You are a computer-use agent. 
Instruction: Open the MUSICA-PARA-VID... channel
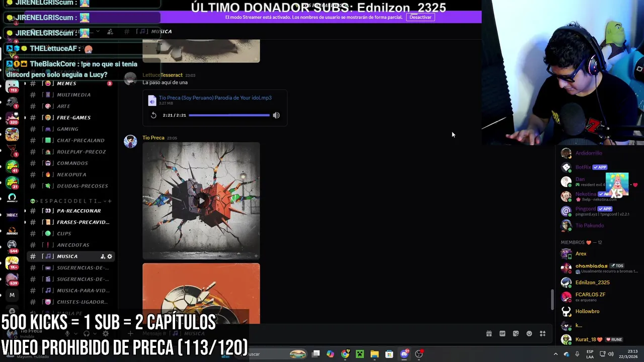pyautogui.click(x=70, y=291)
